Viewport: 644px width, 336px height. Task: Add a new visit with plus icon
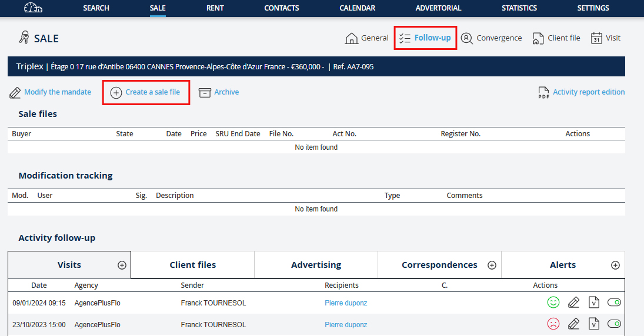click(x=122, y=266)
